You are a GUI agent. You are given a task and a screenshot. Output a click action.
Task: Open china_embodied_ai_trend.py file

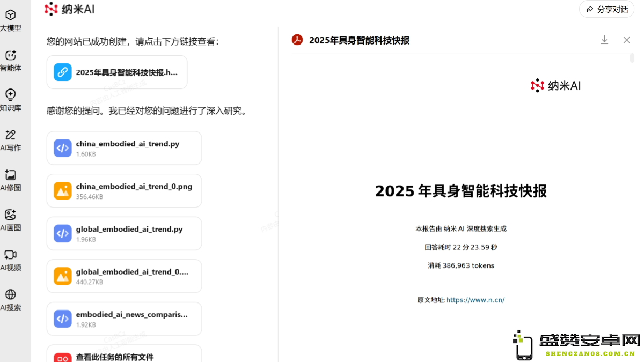(124, 148)
